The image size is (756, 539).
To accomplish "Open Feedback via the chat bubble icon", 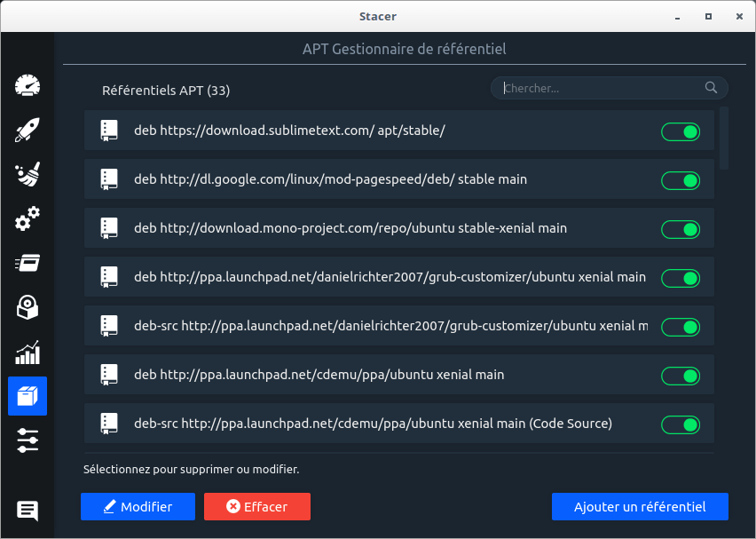I will coord(28,511).
